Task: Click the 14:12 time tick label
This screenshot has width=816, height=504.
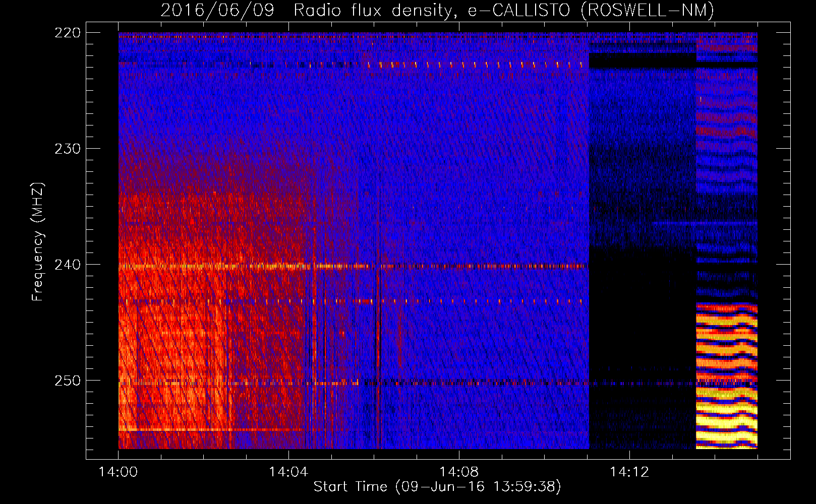Action: tap(629, 472)
